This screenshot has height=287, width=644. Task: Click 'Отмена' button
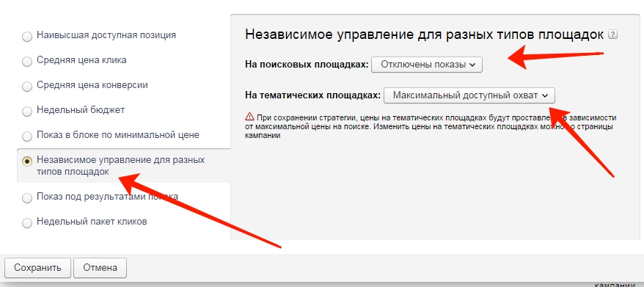coord(100,268)
